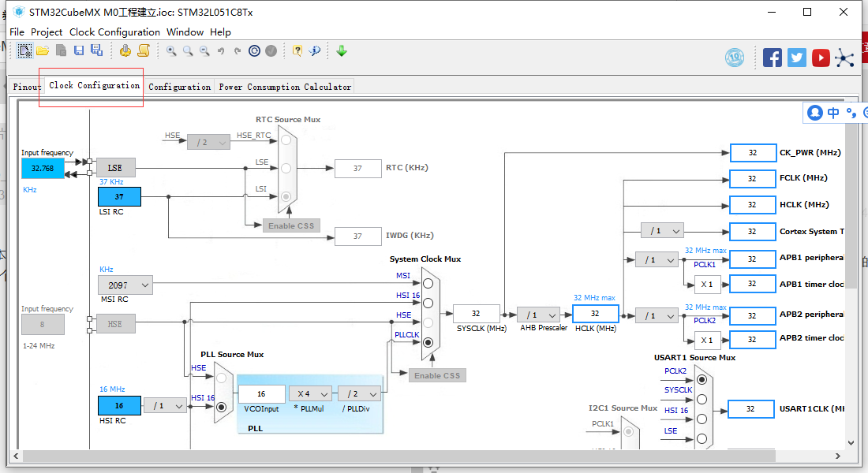Click the Save Project floppy icon
The image size is (868, 473).
79,51
